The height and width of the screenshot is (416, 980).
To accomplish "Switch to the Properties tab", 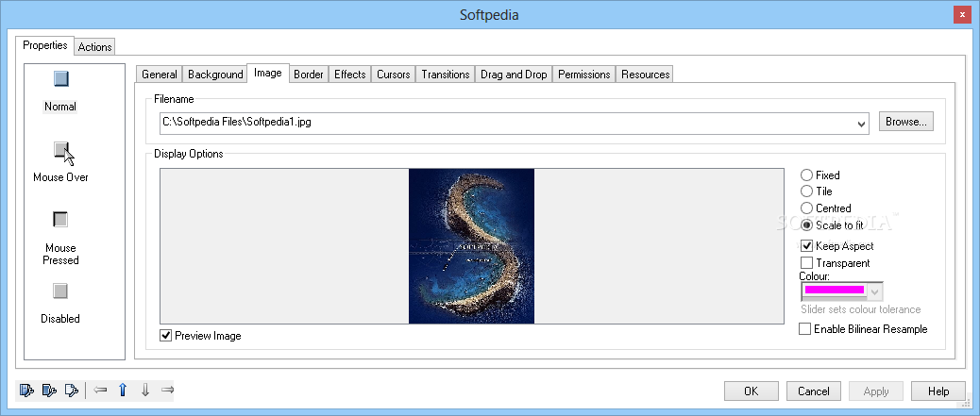I will click(x=45, y=45).
